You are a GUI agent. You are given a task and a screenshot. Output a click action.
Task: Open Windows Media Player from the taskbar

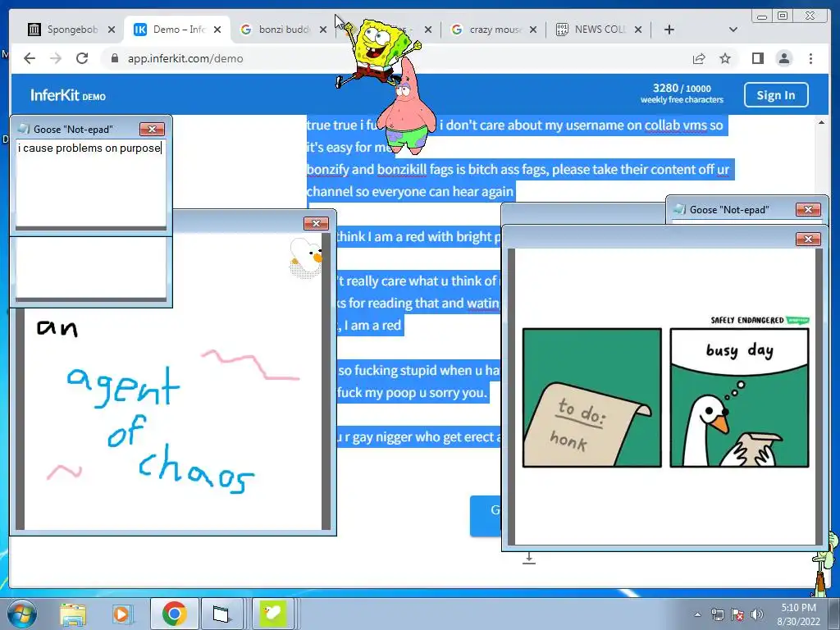pos(121,614)
